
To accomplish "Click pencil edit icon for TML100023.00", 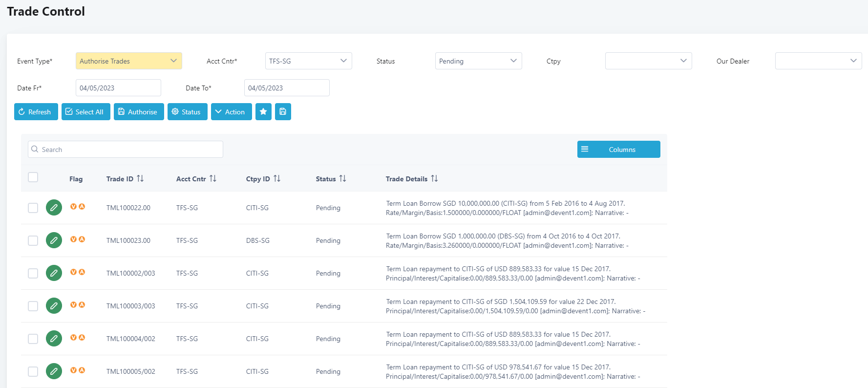I will click(x=54, y=240).
